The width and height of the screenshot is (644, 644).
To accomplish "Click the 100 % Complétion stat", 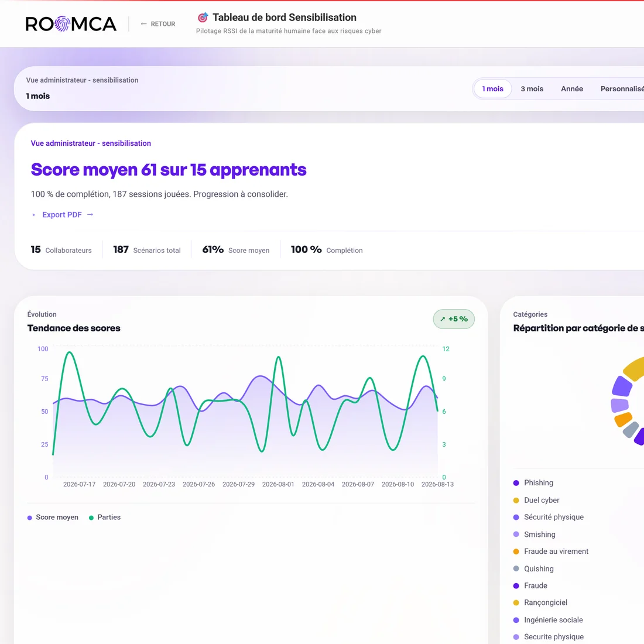I will point(327,250).
